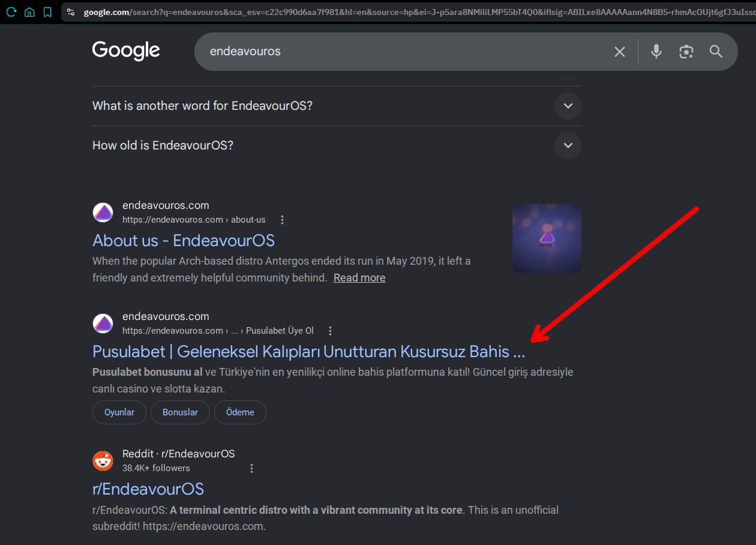Open Google Lens image search icon
Screen dimensions: 756x545
[x=686, y=52]
